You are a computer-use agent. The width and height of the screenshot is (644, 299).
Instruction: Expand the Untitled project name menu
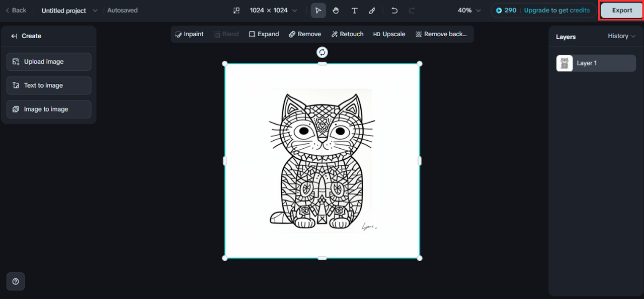[x=69, y=11]
